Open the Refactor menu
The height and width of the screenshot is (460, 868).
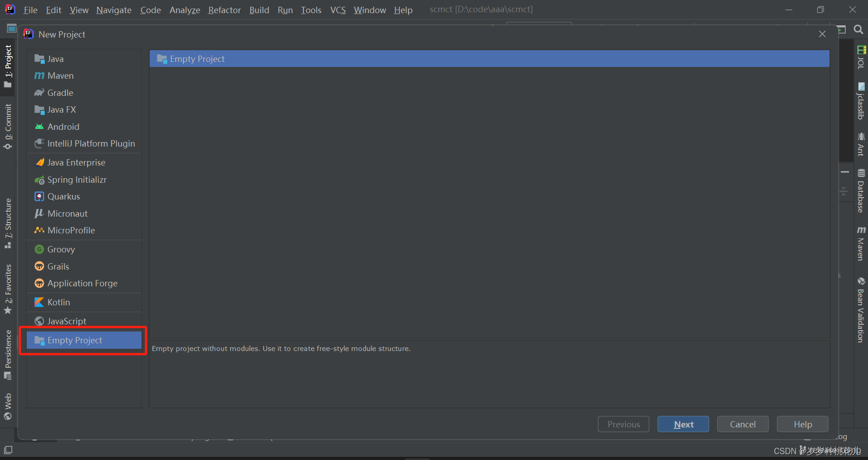coord(224,9)
